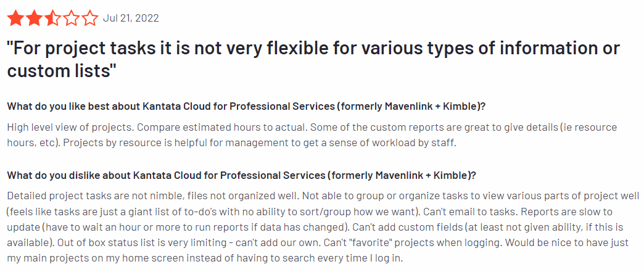
Task: Click the first filled rating star
Action: click(x=15, y=19)
